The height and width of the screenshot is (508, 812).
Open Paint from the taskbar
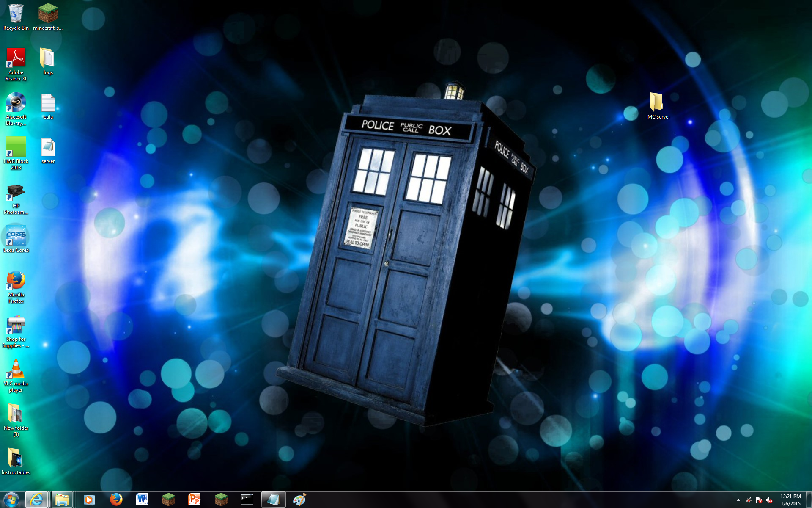click(x=299, y=500)
